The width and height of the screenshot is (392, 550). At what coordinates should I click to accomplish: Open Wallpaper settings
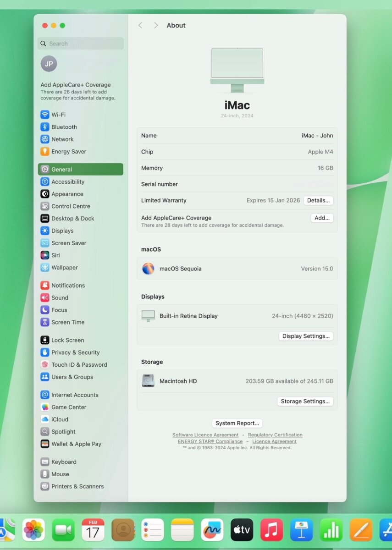[80, 268]
